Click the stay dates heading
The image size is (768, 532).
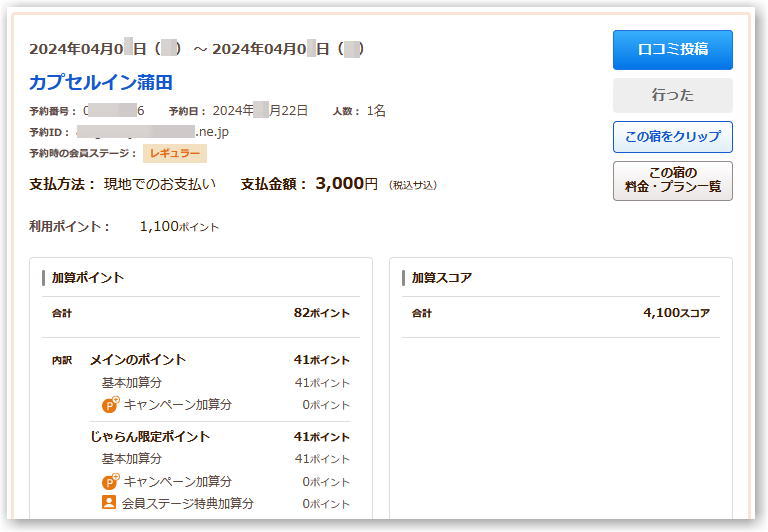tap(196, 48)
